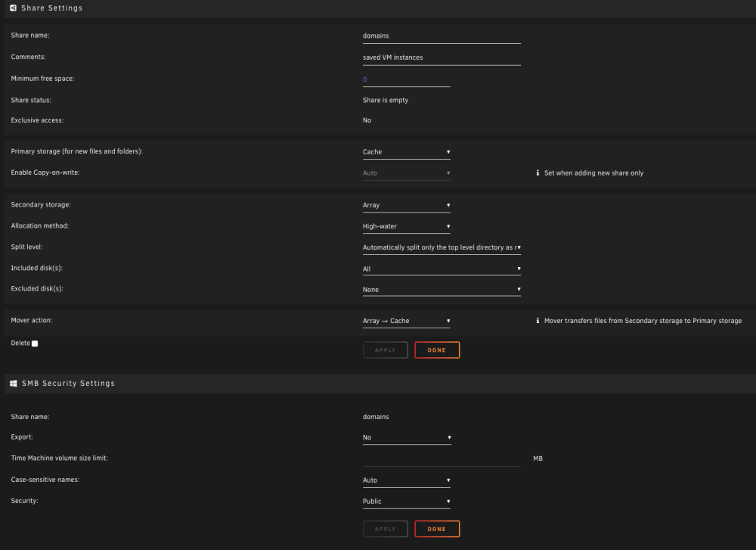This screenshot has height=550, width=756.
Task: Click the SMB Security Settings heading
Action: (68, 383)
